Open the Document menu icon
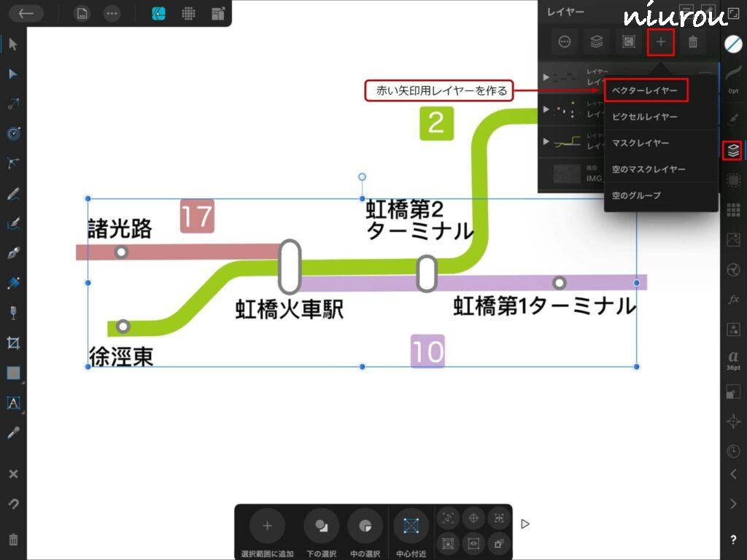The height and width of the screenshot is (560, 747). pos(82,13)
